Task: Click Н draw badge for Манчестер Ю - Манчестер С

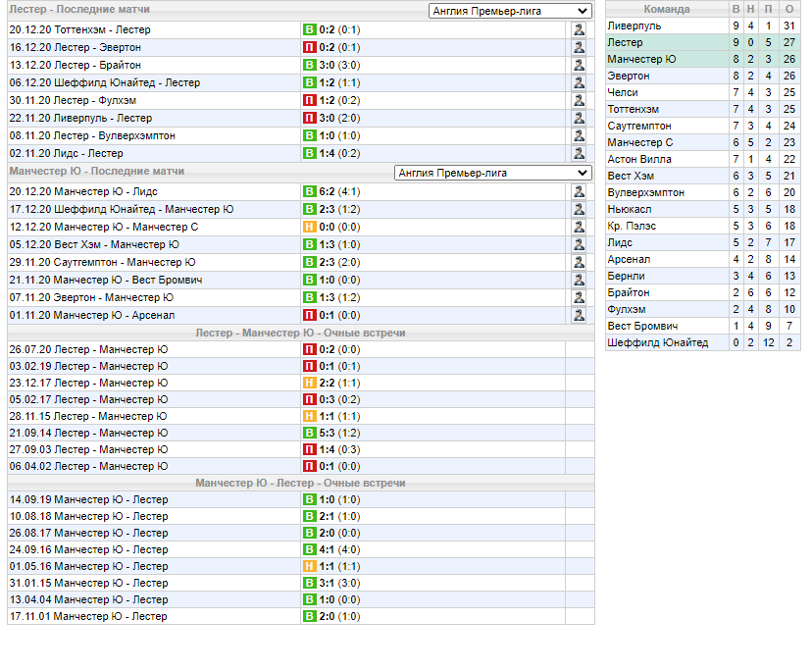Action: click(x=309, y=227)
